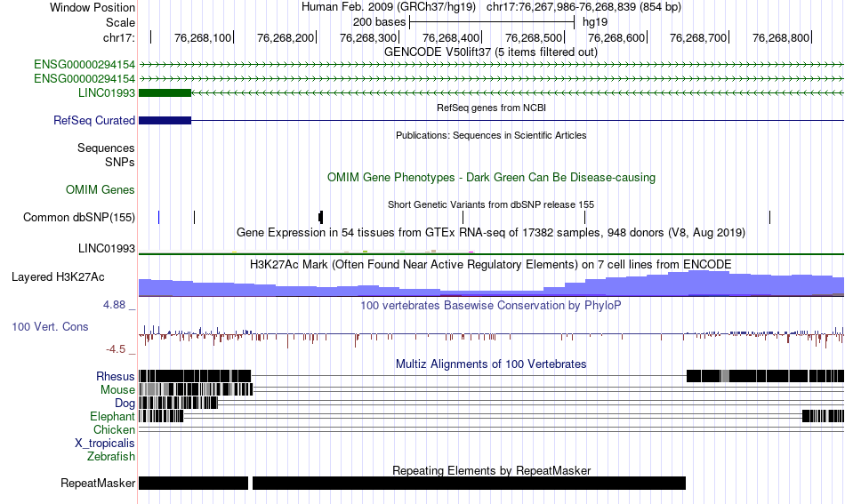Open the RefSeq genes from NCBI title

(x=491, y=108)
